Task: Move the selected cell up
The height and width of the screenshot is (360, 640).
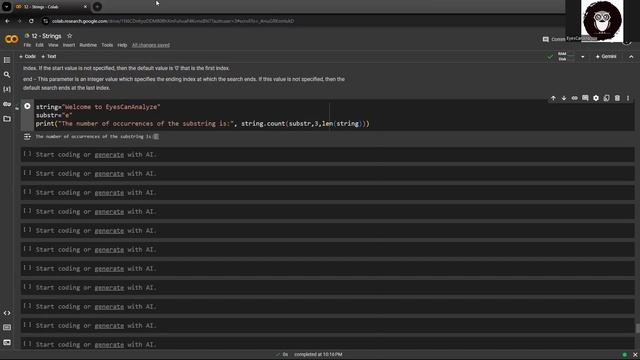Action: click(553, 98)
